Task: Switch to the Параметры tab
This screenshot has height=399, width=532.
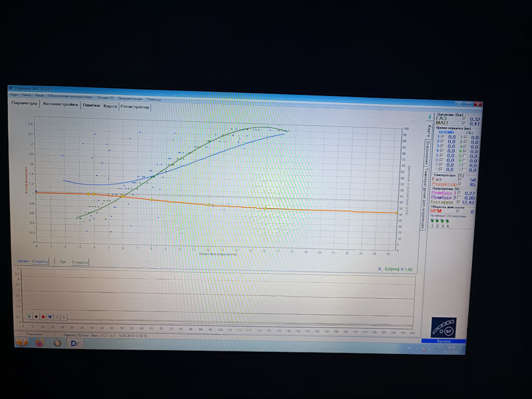Action: 24,103
